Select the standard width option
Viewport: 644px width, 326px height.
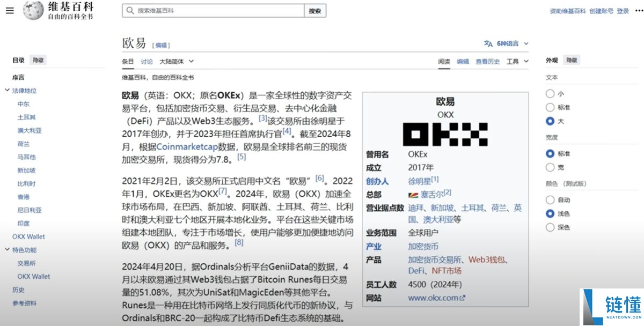[x=550, y=153]
